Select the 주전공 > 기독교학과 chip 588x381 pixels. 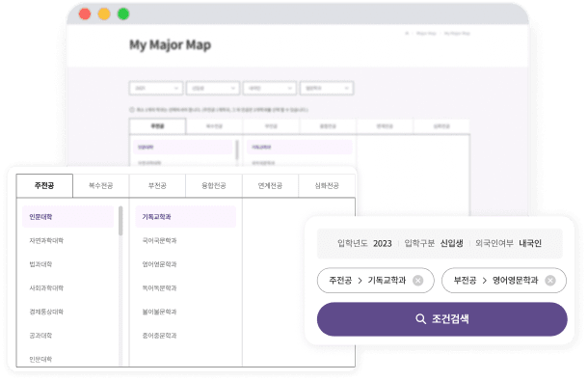click(x=375, y=281)
